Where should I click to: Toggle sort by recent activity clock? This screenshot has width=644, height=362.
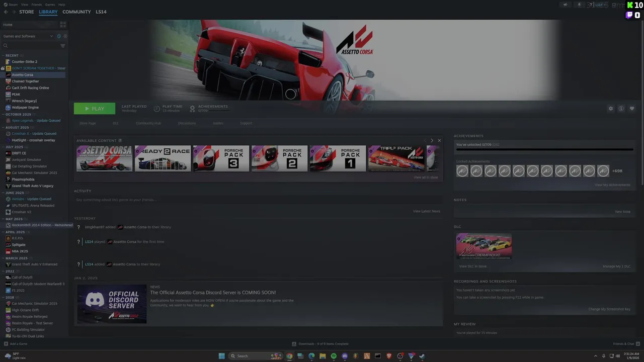59,36
